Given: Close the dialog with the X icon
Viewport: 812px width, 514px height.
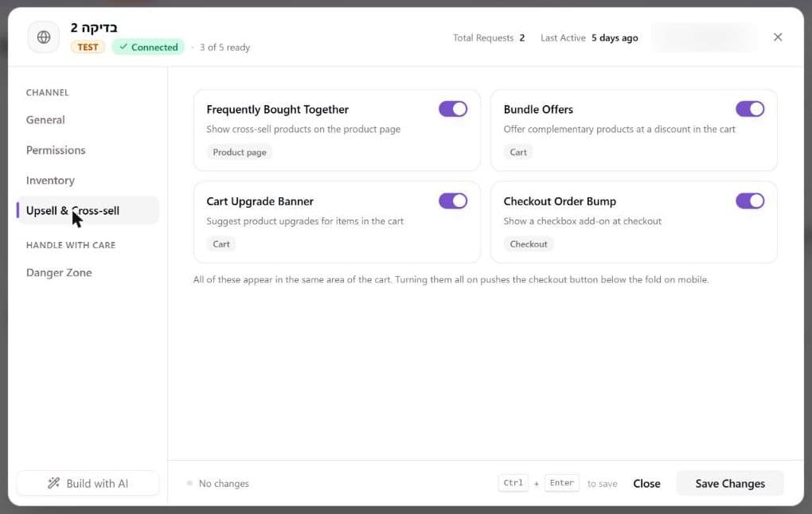Looking at the screenshot, I should tap(777, 37).
